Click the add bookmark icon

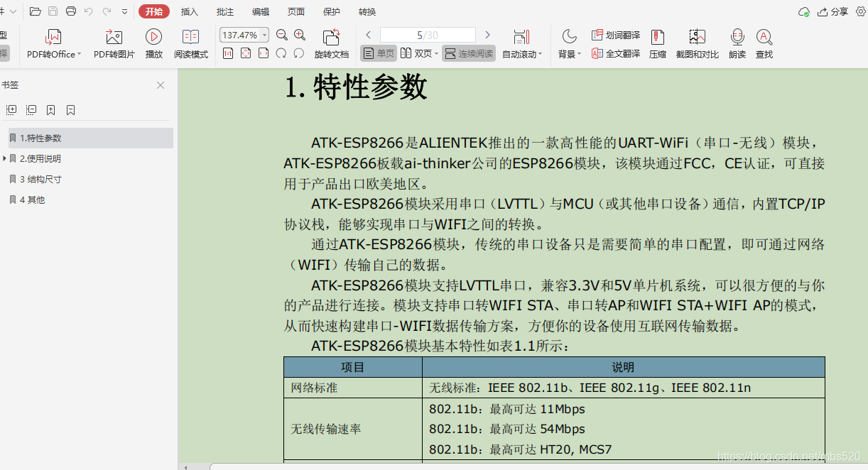pyautogui.click(x=51, y=110)
